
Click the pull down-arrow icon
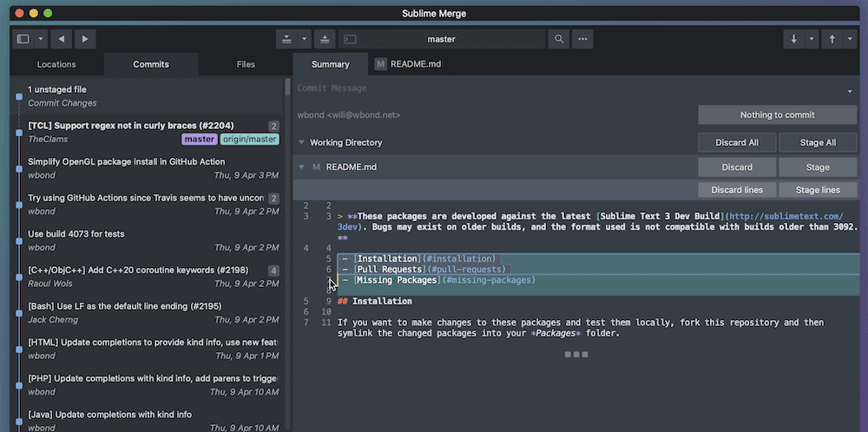point(793,39)
